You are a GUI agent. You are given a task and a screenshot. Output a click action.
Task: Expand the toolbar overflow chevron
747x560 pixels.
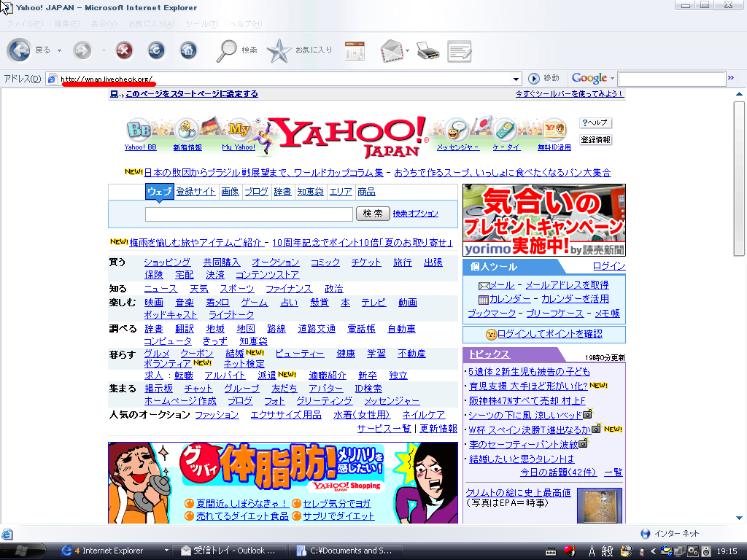coord(731,77)
